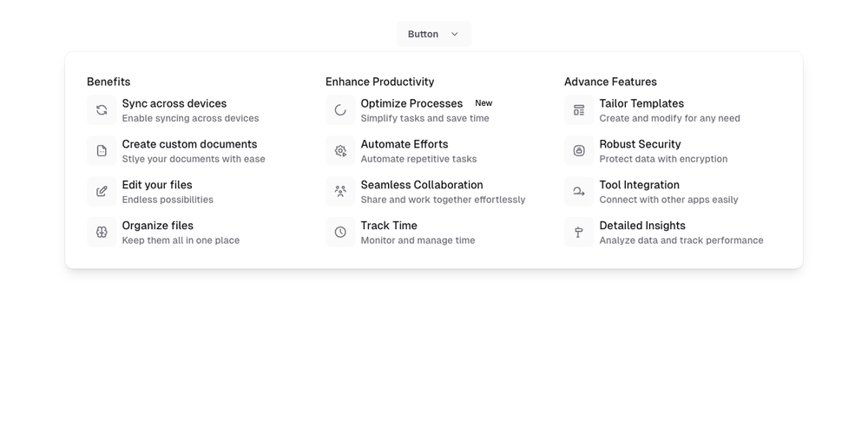Click the sync arrows icon
The width and height of the screenshot is (868, 441).
point(102,110)
